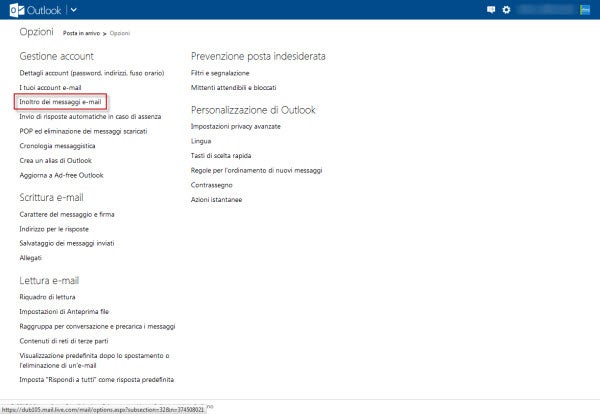
Task: Click the blurred account name in header
Action: pyautogui.click(x=546, y=10)
